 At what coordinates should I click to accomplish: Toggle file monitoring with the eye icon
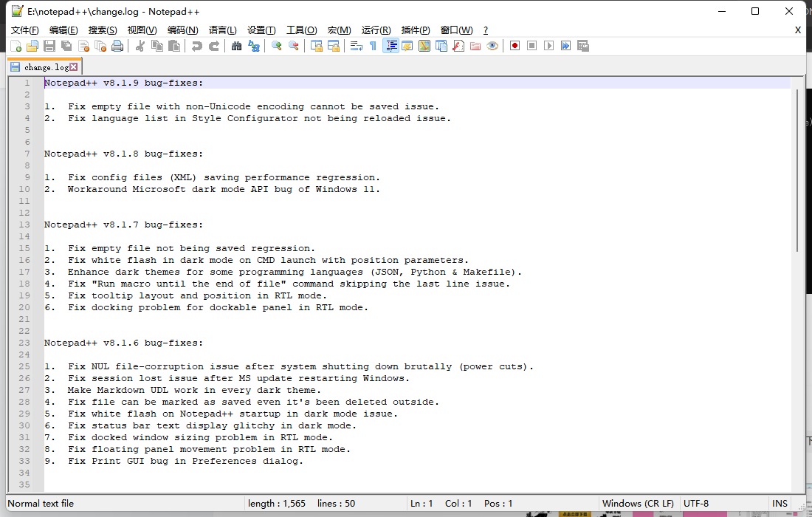(492, 46)
